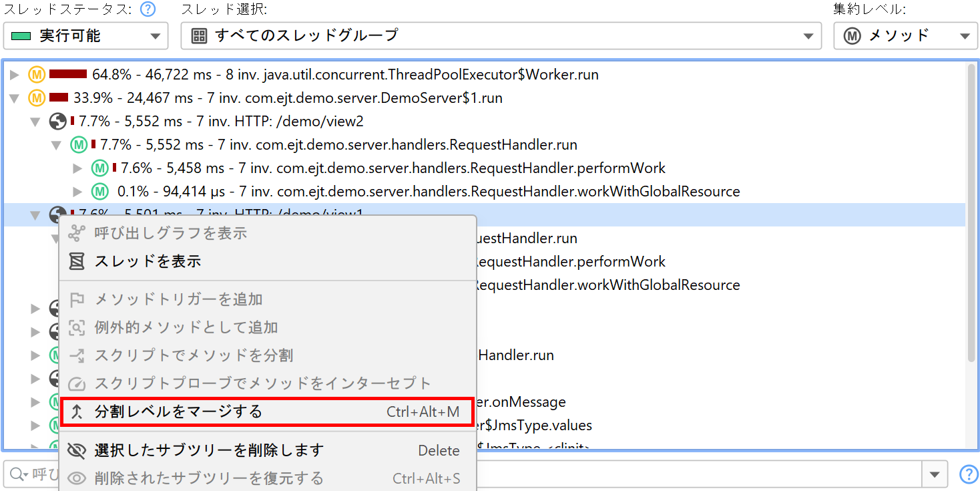Click the merge arrow icon for 分割レベルをマージする
The image size is (980, 491).
pyautogui.click(x=77, y=412)
